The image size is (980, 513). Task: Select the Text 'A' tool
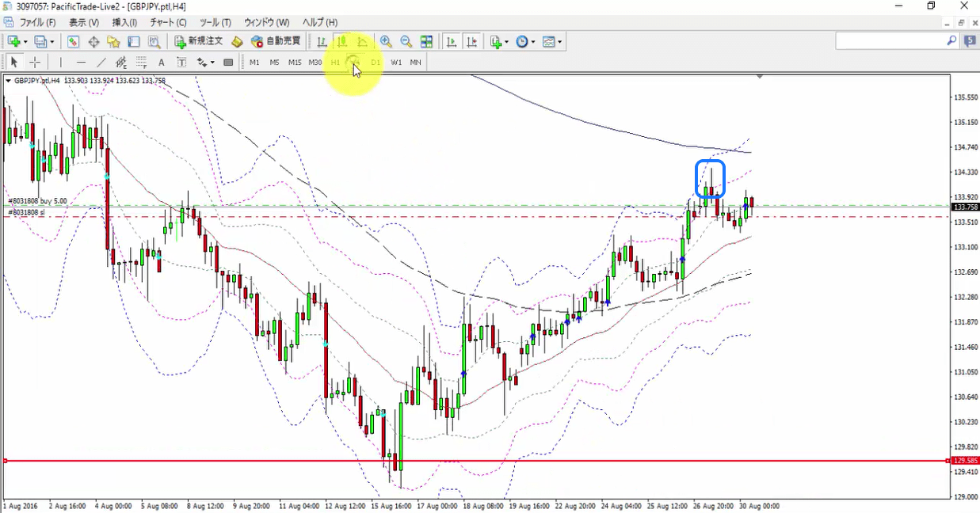point(162,62)
